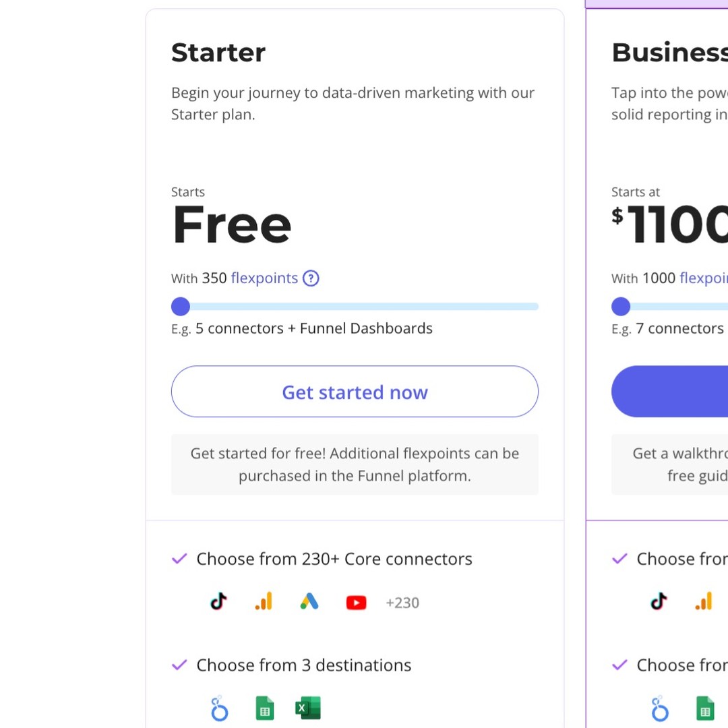
Task: Click the checkmark beside 3 destinations
Action: 179,665
